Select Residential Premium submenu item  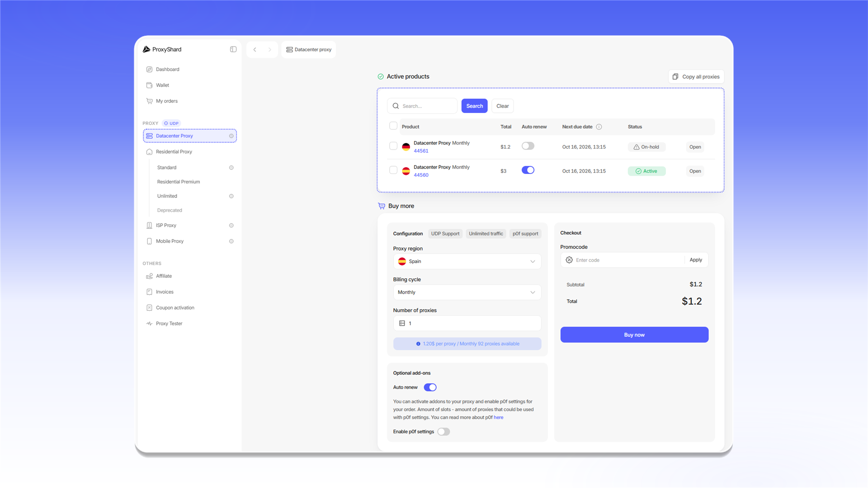tap(179, 182)
